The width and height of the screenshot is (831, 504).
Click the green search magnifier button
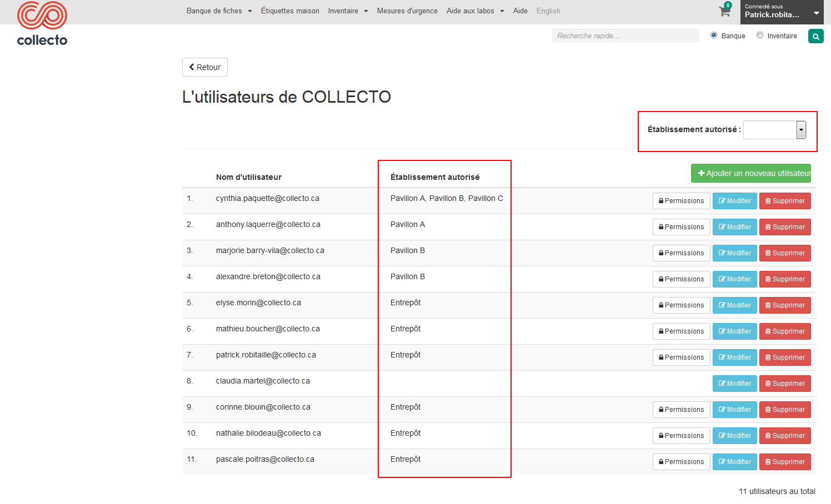coord(816,37)
